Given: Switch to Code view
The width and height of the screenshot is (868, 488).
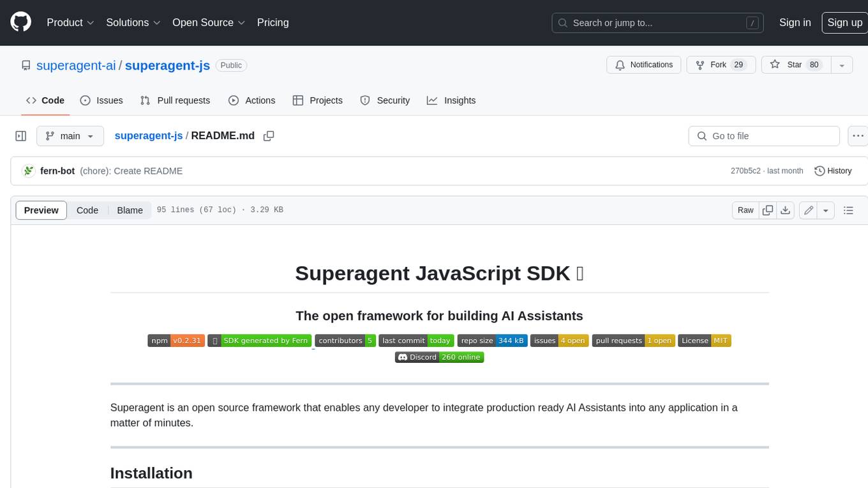Looking at the screenshot, I should [87, 210].
